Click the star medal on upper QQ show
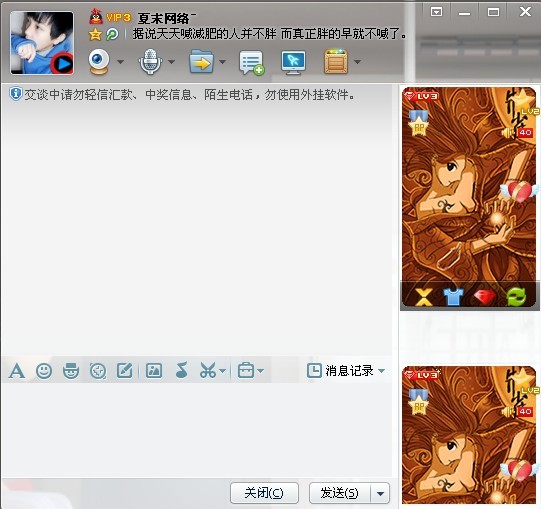Viewport: 541px width, 509px height. (419, 123)
